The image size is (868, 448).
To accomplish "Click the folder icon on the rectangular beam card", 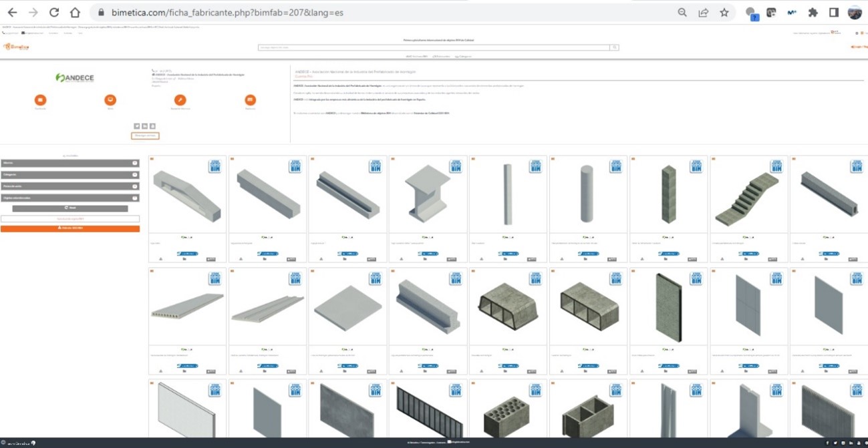I will tap(264, 259).
